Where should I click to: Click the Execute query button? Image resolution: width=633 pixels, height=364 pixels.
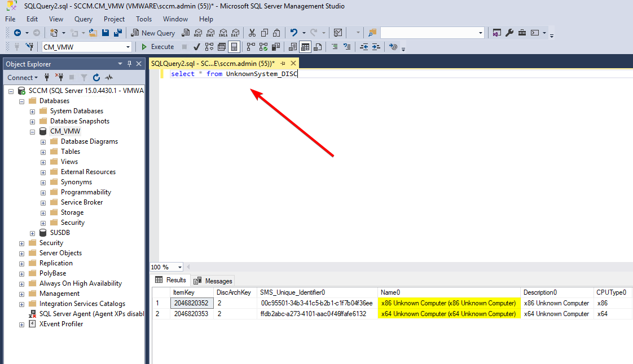(x=157, y=47)
